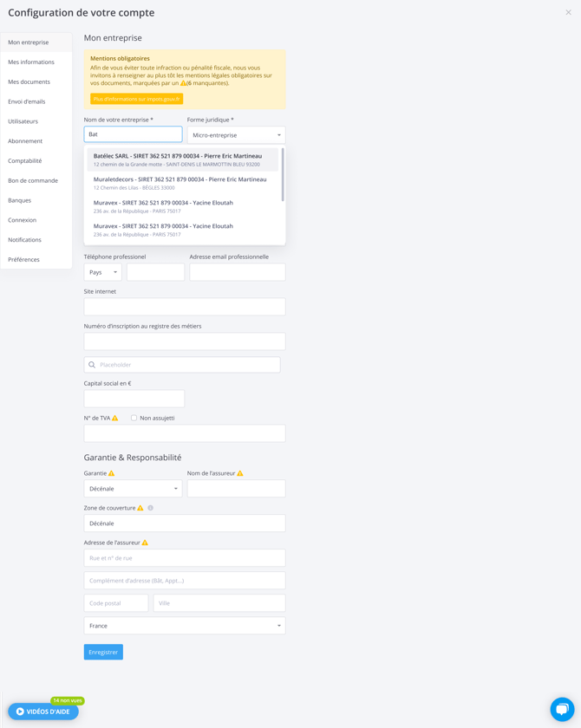Image resolution: width=581 pixels, height=728 pixels.
Task: Open the chat support bubble icon
Action: (x=562, y=708)
